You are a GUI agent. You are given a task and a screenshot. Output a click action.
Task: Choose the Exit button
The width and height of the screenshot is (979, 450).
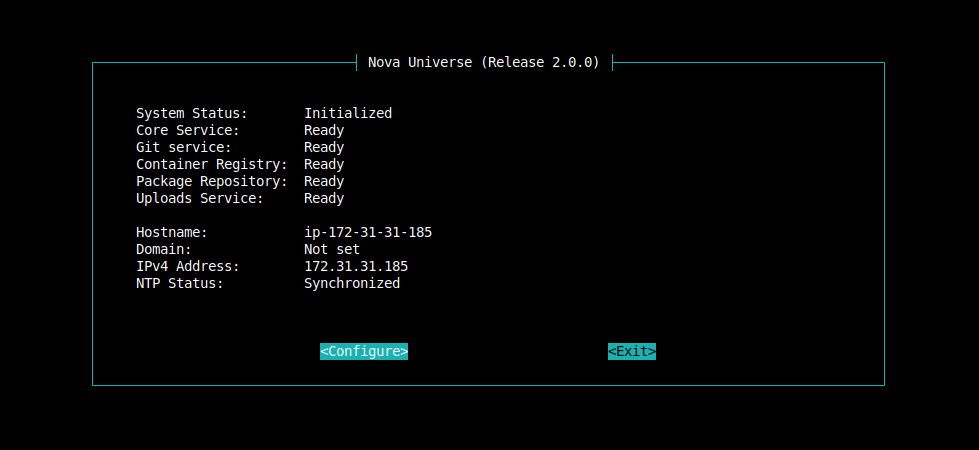pos(632,351)
